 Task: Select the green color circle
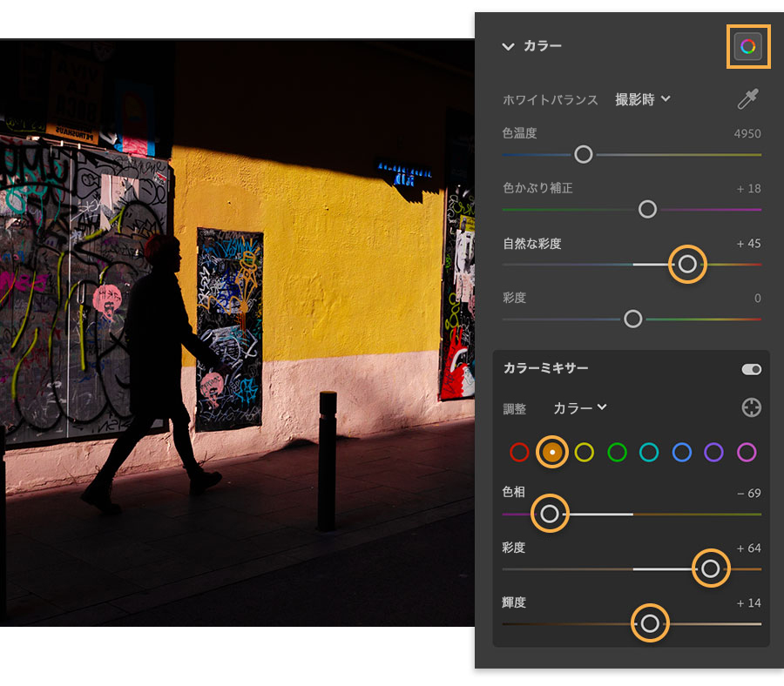click(617, 452)
